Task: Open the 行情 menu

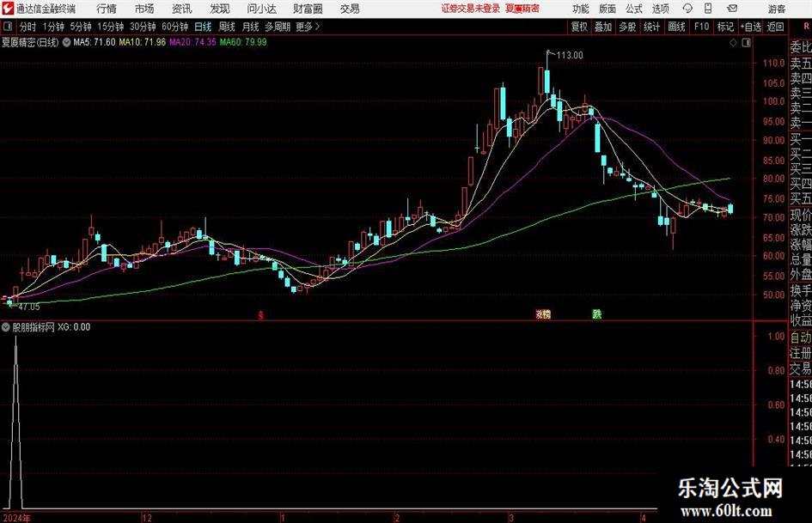Action: [107, 9]
